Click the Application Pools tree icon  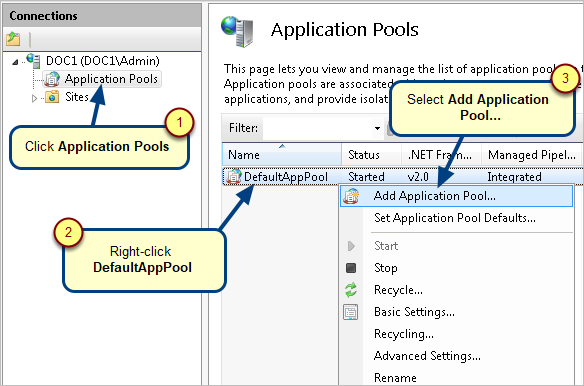point(52,79)
